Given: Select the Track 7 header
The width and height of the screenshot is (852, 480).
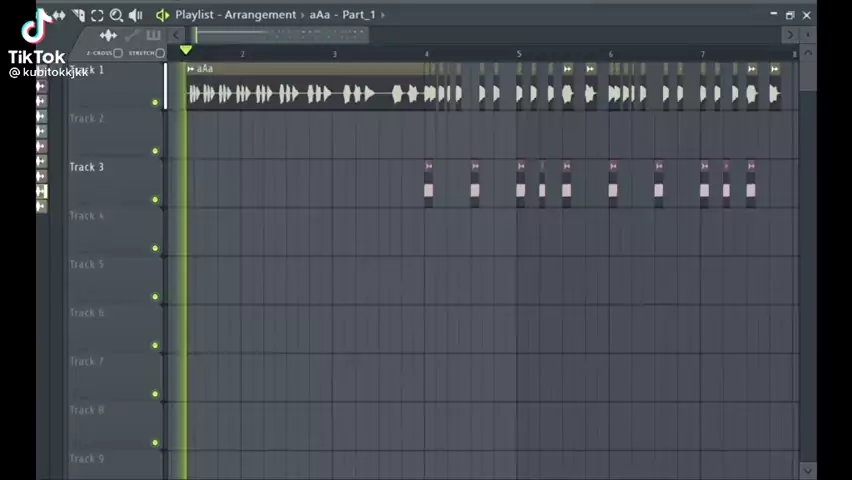Looking at the screenshot, I should point(116,377).
